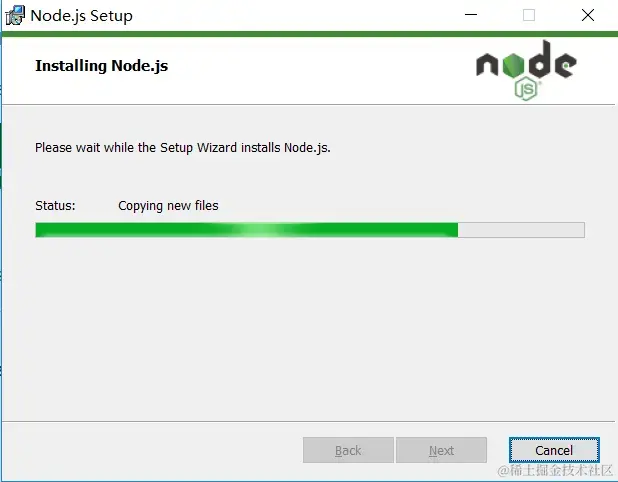Close the Node.js Setup window
Image resolution: width=618 pixels, height=482 pixels.
coord(588,15)
